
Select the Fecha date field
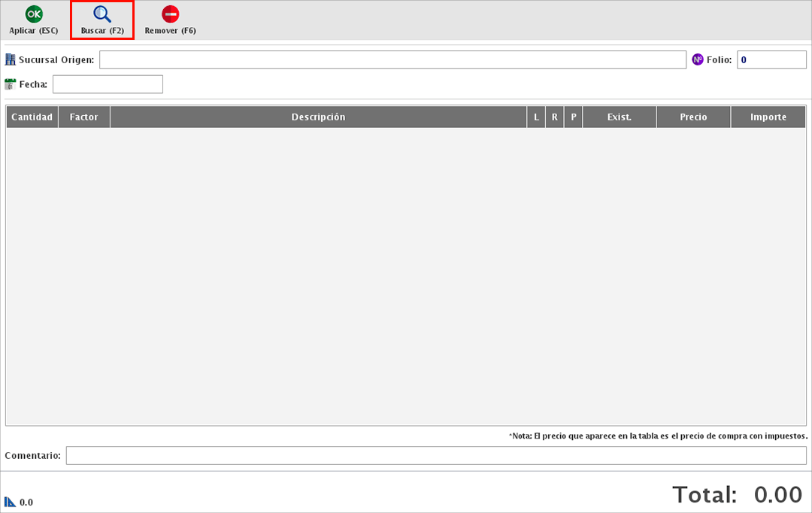click(108, 84)
